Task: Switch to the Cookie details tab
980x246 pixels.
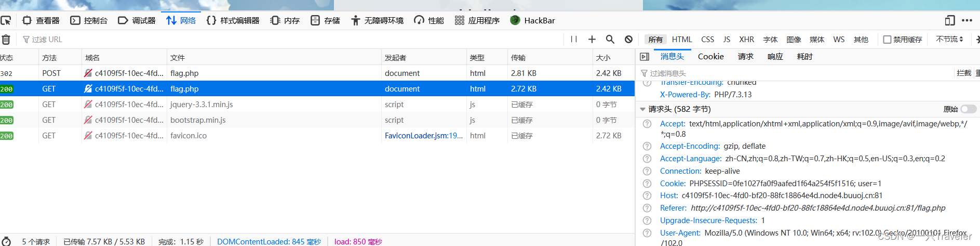Action: pyautogui.click(x=710, y=56)
